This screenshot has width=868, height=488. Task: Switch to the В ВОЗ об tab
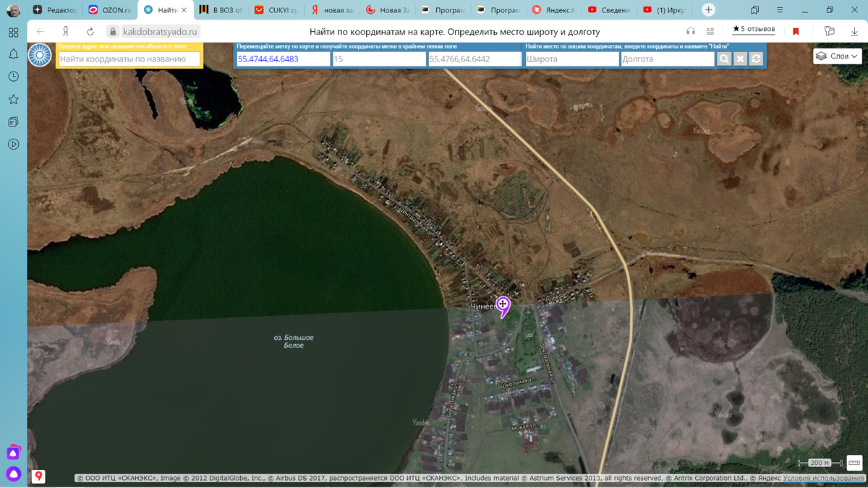coord(220,10)
